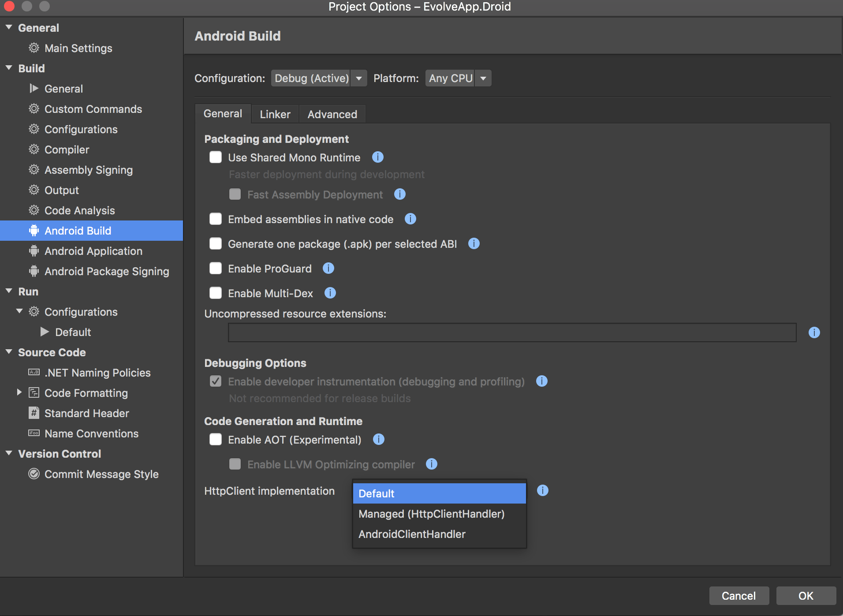Viewport: 843px width, 616px height.
Task: Open the Configuration dropdown showing Debug (Active)
Action: 319,78
